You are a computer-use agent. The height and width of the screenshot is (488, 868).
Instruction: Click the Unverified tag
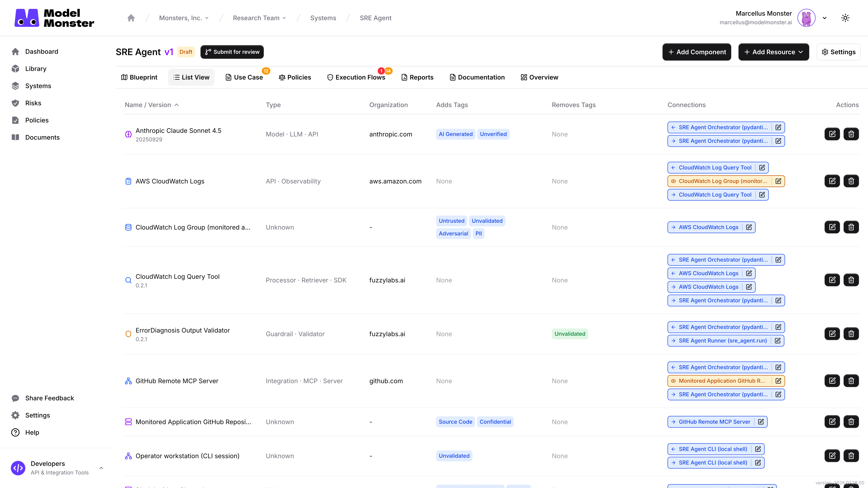pos(493,134)
